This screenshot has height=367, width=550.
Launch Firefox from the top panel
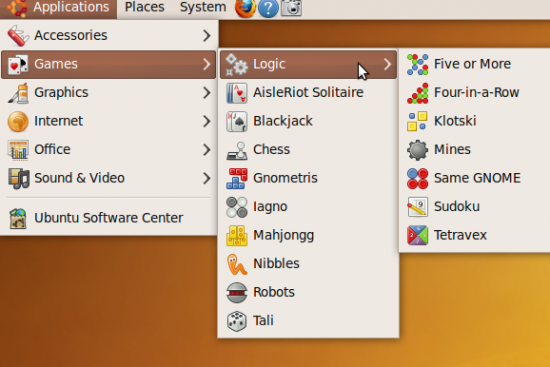pyautogui.click(x=245, y=8)
